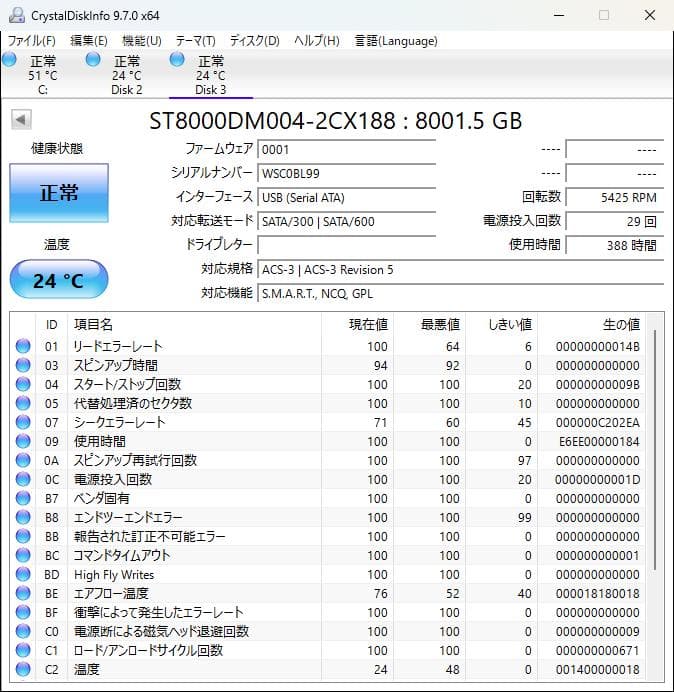This screenshot has height=692, width=674.
Task: Click the status circle for High Fly Writes row
Action: pos(23,574)
